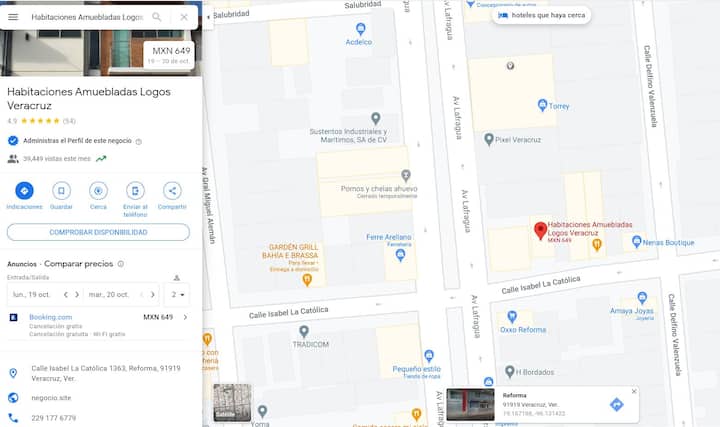
Task: Search nearby with Cerca icon
Action: [x=98, y=191]
